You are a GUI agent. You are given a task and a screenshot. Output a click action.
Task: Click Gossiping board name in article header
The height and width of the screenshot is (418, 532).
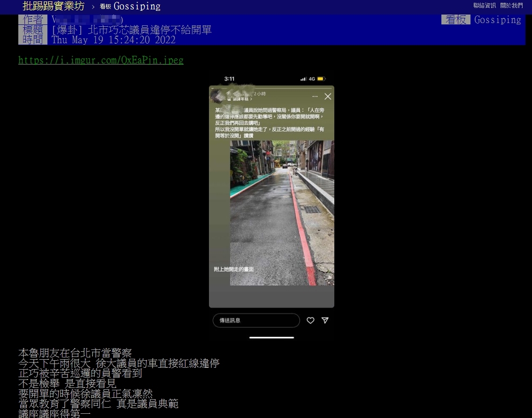click(498, 20)
